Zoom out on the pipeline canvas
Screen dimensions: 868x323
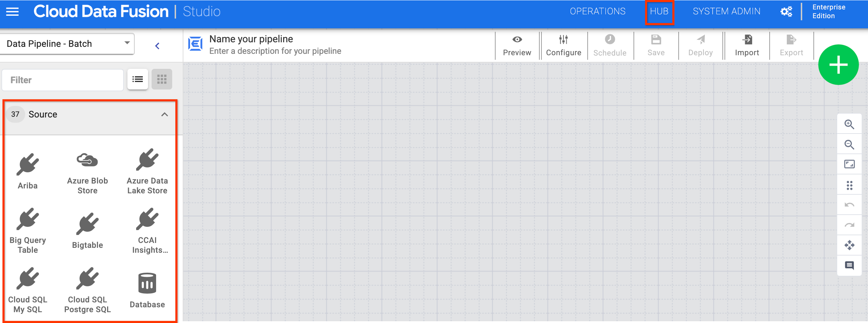849,145
